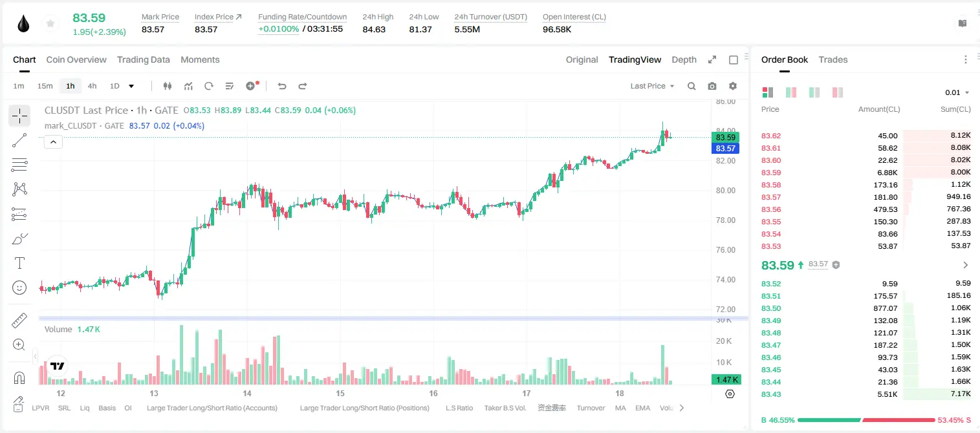The width and height of the screenshot is (980, 433).
Task: Add Large Trader Long/Short Ratio (Accounts)
Action: pos(212,408)
